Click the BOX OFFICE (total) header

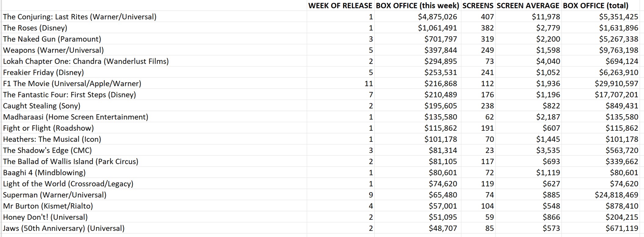[x=596, y=5]
